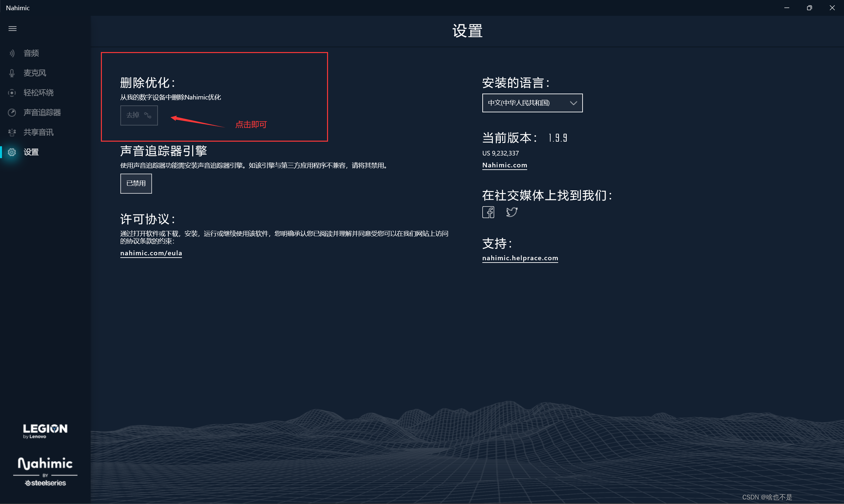Image resolution: width=844 pixels, height=504 pixels.
Task: Click the 去掉 remove optimization button
Action: 139,115
